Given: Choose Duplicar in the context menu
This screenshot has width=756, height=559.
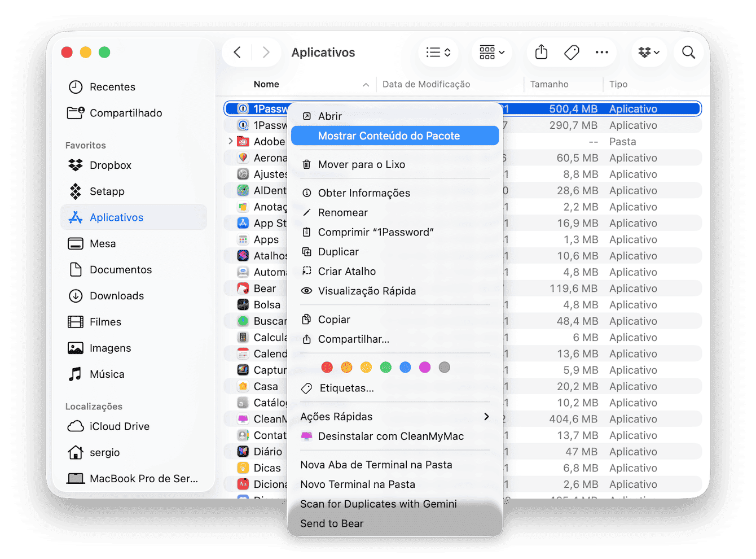Looking at the screenshot, I should pyautogui.click(x=395, y=252).
